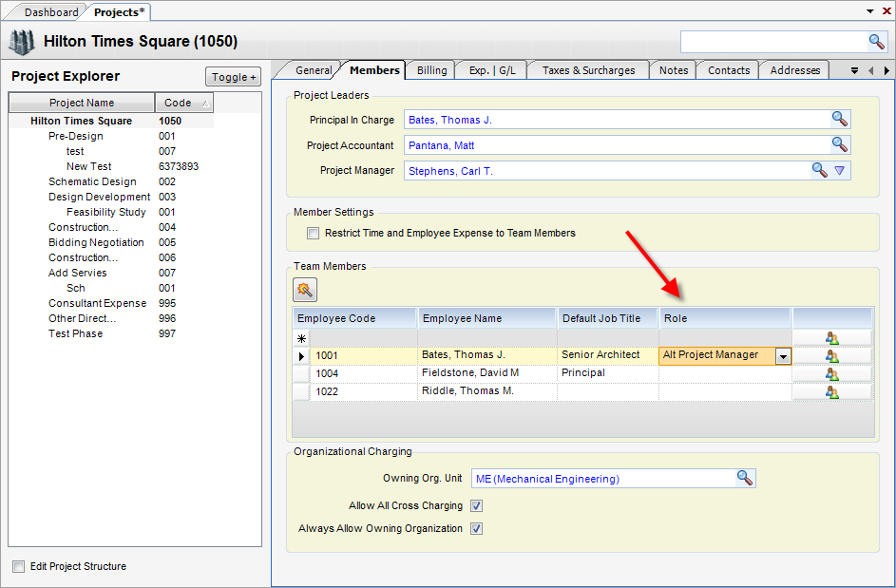896x588 pixels.
Task: Switch to the Dashboard tab
Action: pos(51,12)
